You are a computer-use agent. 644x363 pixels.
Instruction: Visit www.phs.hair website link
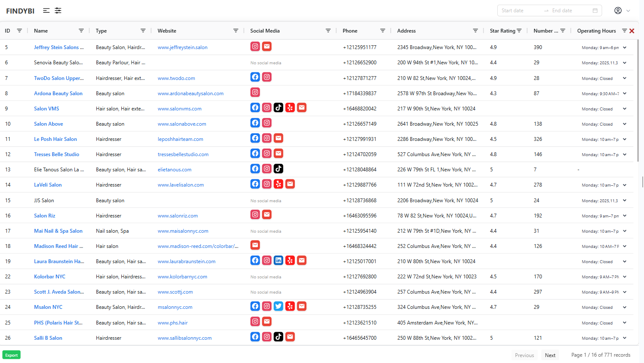(x=173, y=323)
